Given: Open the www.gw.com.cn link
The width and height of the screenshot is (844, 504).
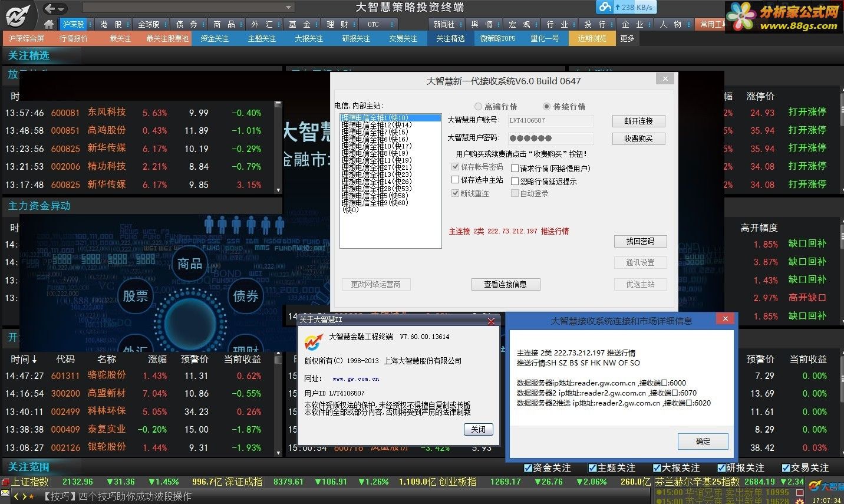Looking at the screenshot, I should [356, 379].
